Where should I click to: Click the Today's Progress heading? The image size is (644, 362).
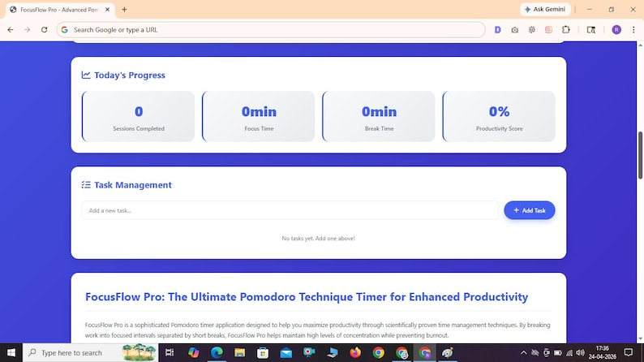(130, 75)
